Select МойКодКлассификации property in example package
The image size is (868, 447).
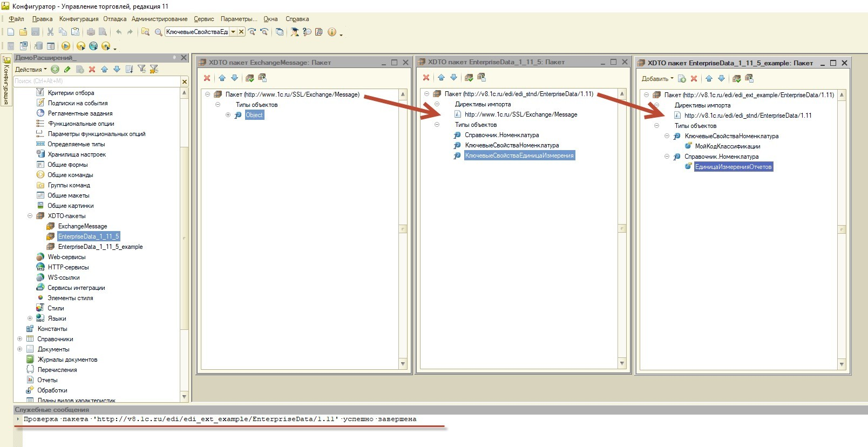click(x=727, y=146)
